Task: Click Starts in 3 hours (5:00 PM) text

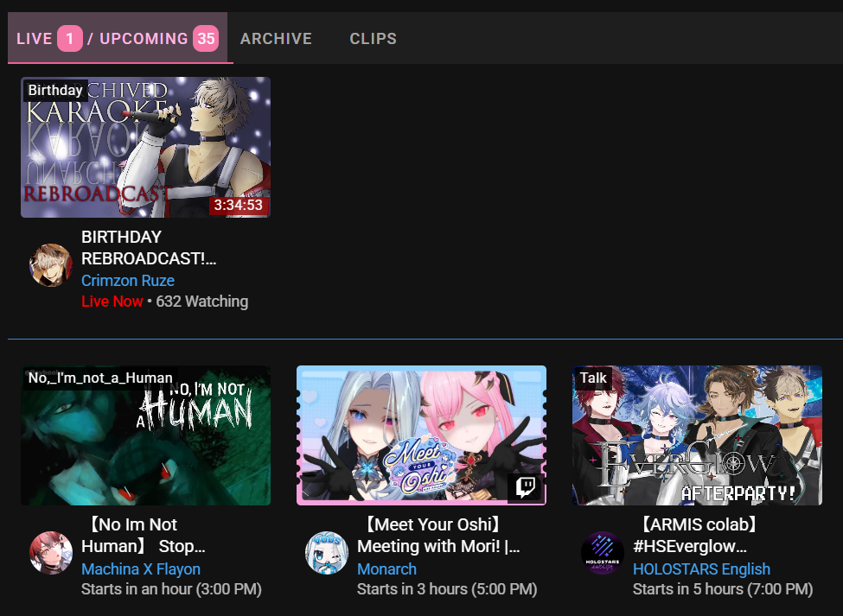Action: (x=447, y=589)
